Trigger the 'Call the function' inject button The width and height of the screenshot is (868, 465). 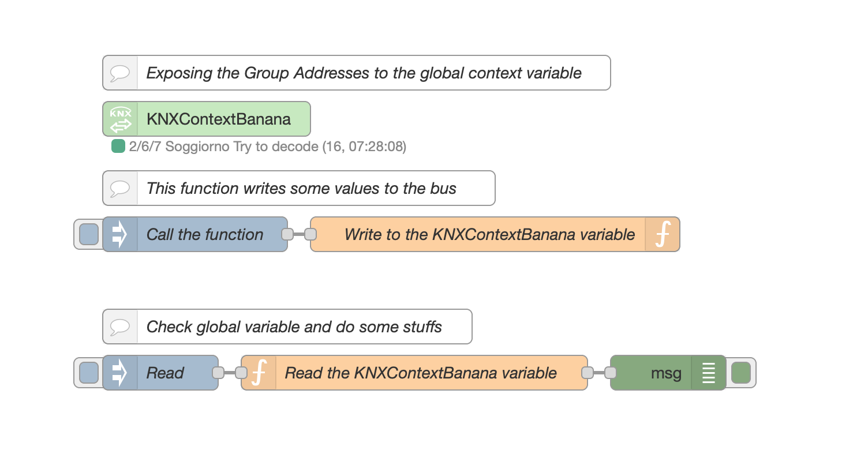tap(89, 234)
